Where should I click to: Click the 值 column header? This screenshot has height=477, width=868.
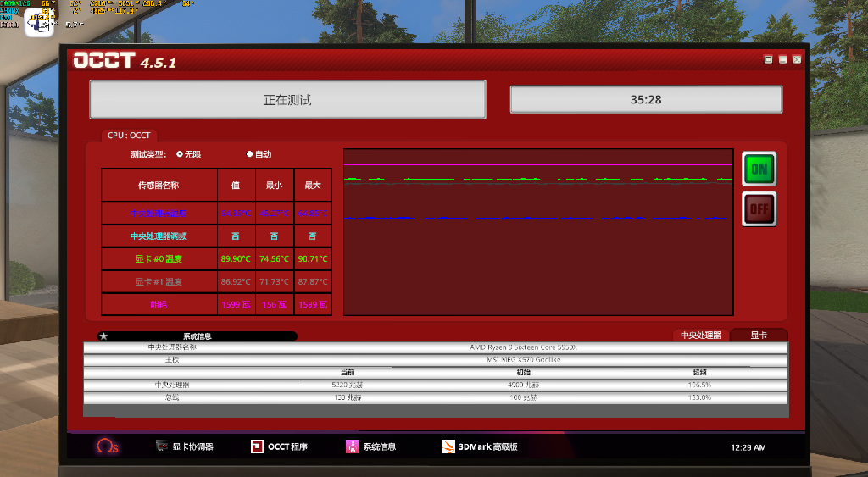[x=236, y=186]
